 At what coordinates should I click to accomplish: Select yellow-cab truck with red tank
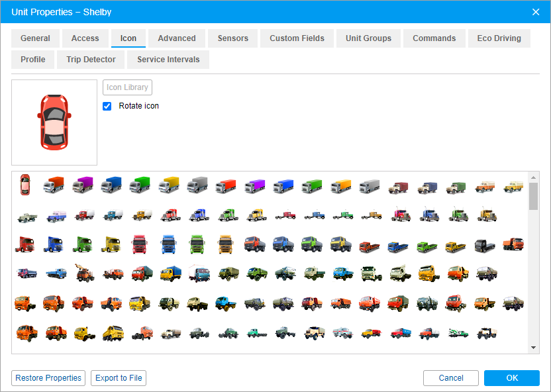[371, 332]
